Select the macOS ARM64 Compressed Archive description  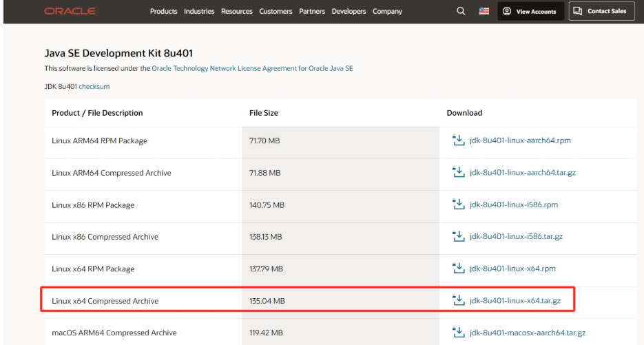coord(114,333)
